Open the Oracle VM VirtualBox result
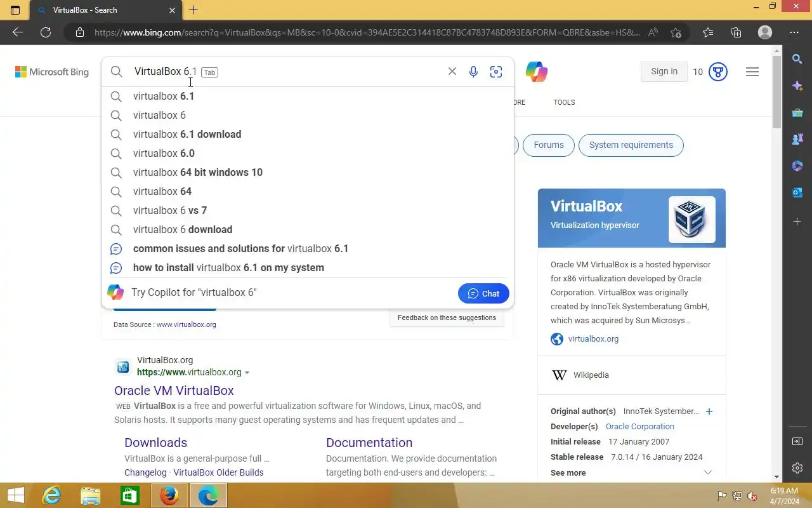Viewport: 812px width, 508px height. (174, 391)
